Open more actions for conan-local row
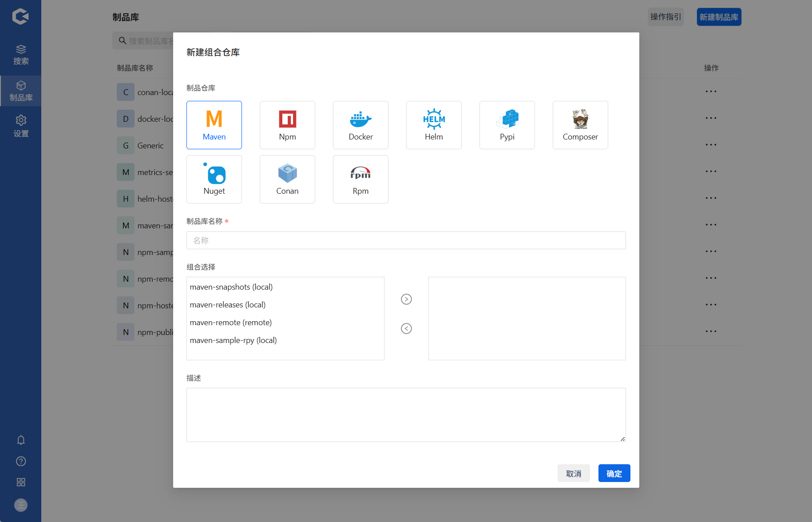This screenshot has height=522, width=812. pyautogui.click(x=711, y=92)
